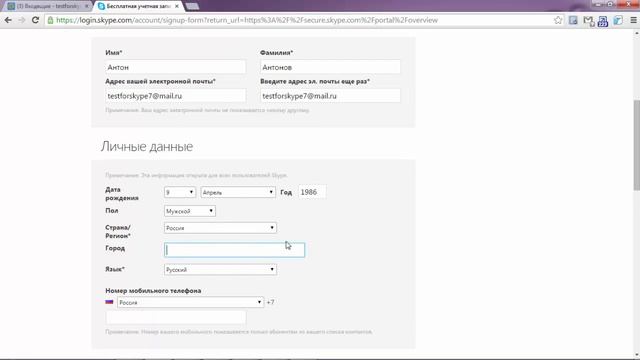The width and height of the screenshot is (640, 360).
Task: Click the first name field containing Антон
Action: pos(176,67)
